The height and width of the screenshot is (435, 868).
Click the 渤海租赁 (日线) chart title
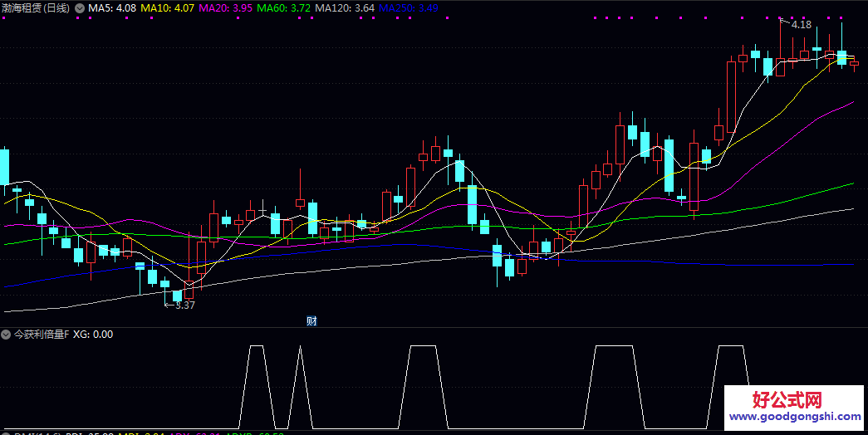point(35,8)
